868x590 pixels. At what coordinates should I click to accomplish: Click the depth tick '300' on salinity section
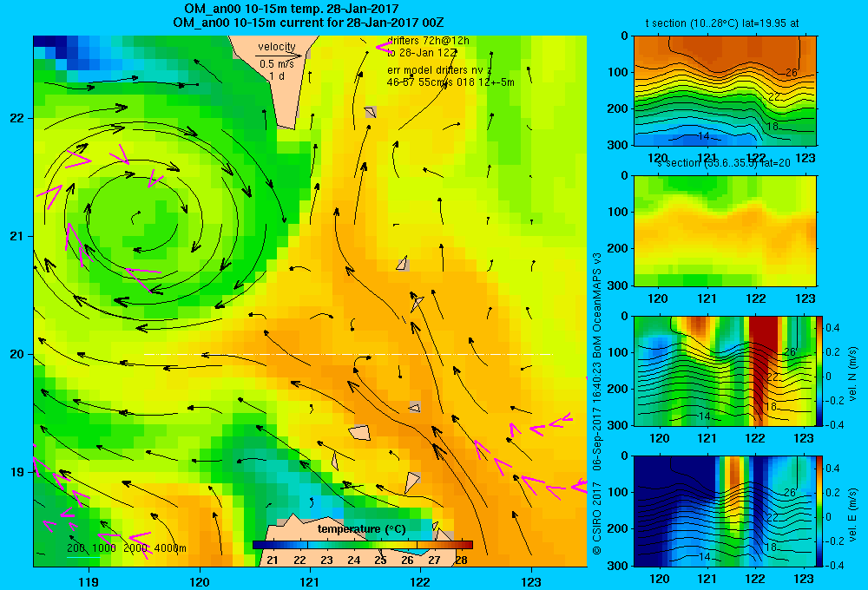click(618, 285)
